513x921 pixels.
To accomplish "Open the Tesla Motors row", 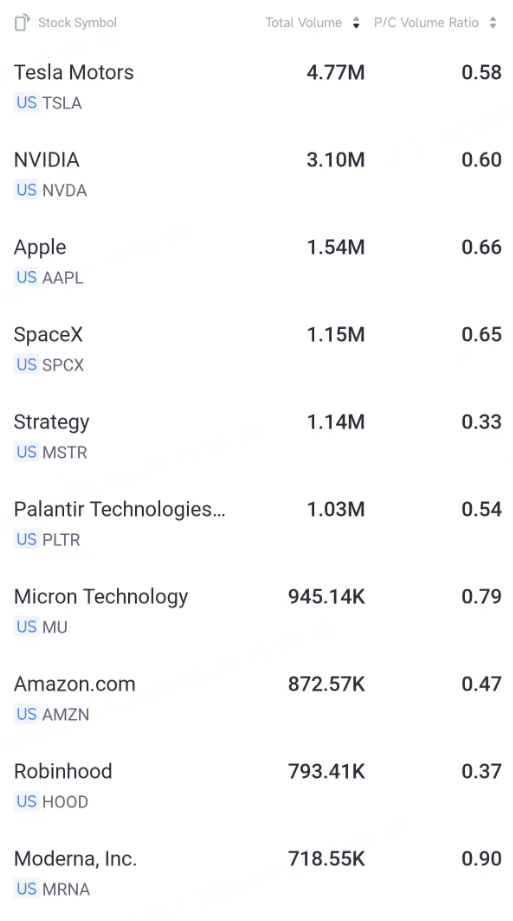I will [257, 87].
